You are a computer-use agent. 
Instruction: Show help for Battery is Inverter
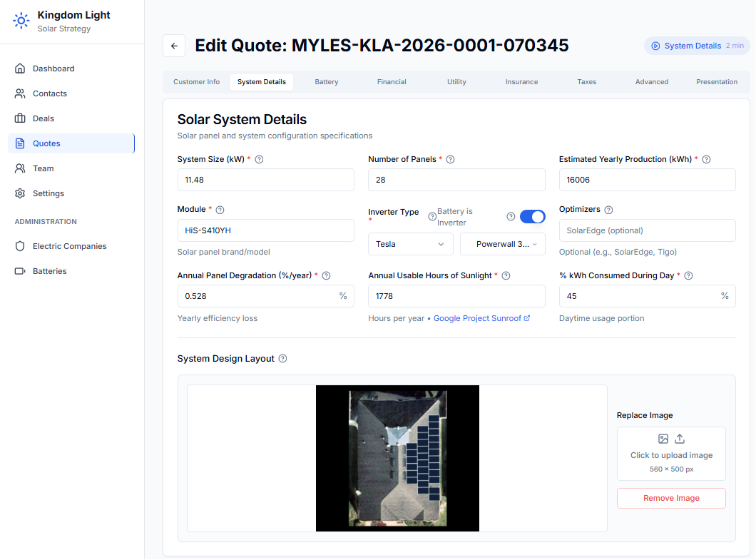[511, 217]
